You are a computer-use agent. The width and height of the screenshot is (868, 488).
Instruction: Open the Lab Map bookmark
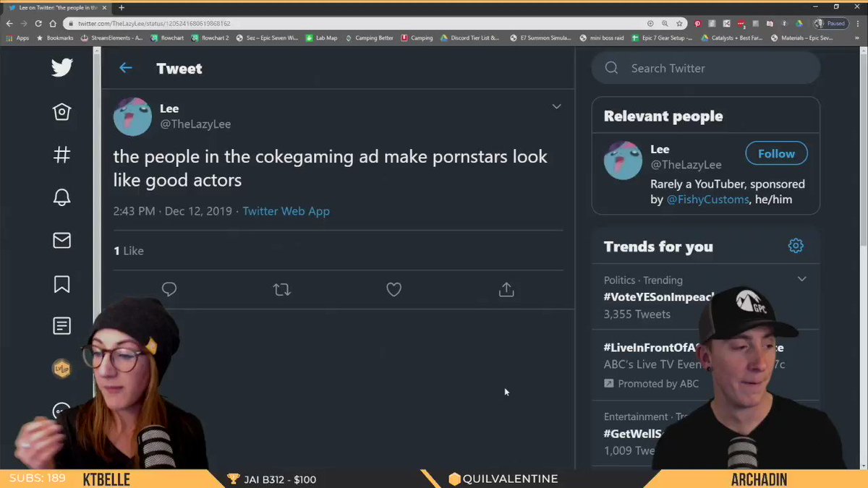pos(322,38)
